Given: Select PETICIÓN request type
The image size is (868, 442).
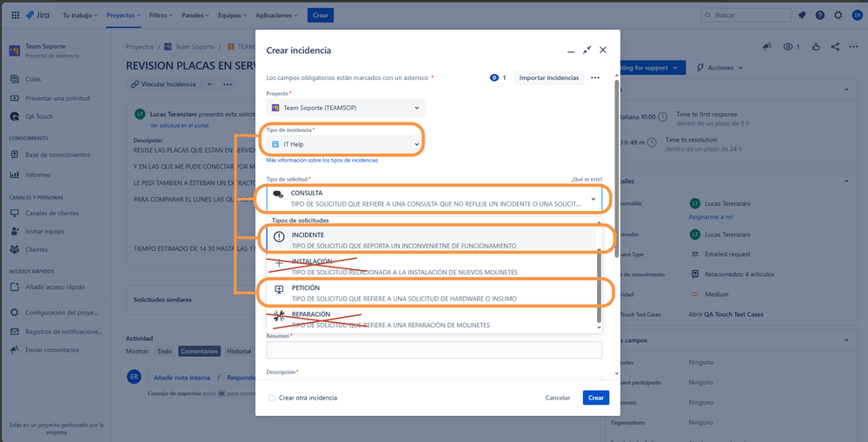Looking at the screenshot, I should coord(431,294).
